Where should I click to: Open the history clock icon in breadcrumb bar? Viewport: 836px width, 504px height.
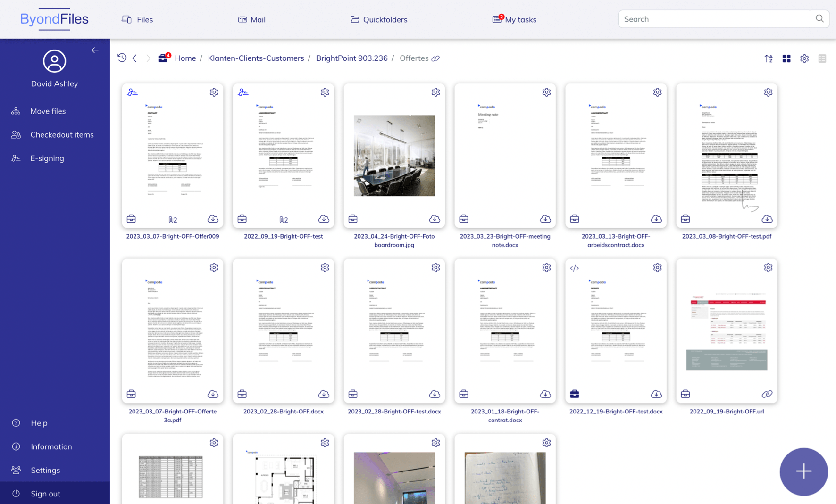point(122,58)
